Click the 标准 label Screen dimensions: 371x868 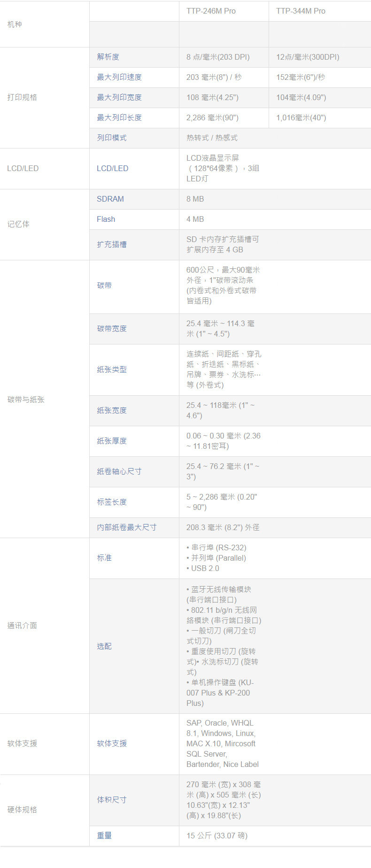(104, 558)
